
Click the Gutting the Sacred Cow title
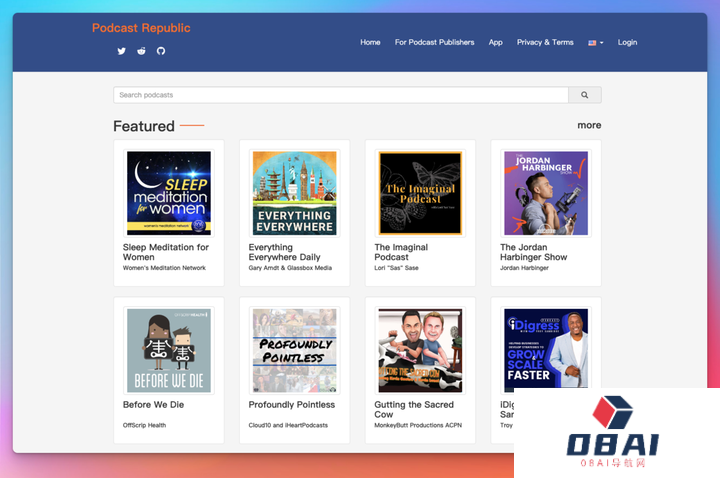click(x=414, y=410)
